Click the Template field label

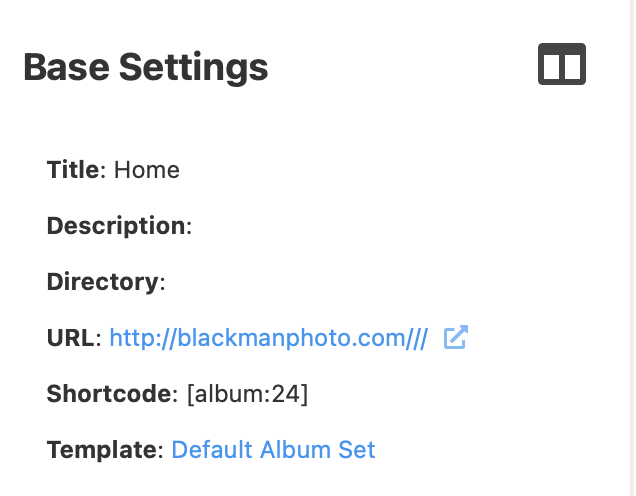102,450
